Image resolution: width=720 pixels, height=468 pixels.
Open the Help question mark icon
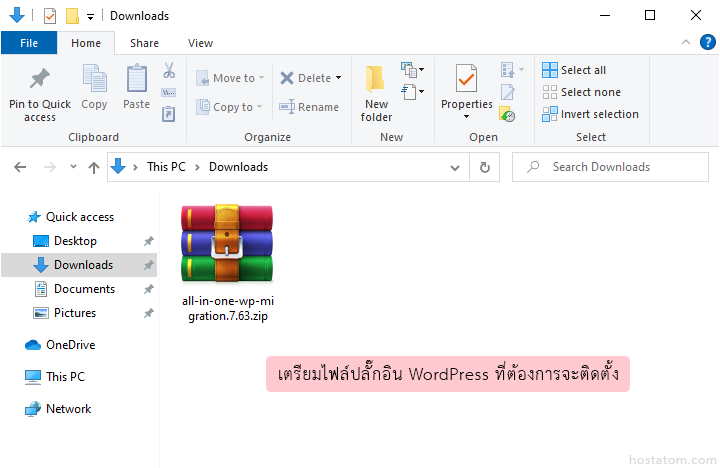(706, 43)
